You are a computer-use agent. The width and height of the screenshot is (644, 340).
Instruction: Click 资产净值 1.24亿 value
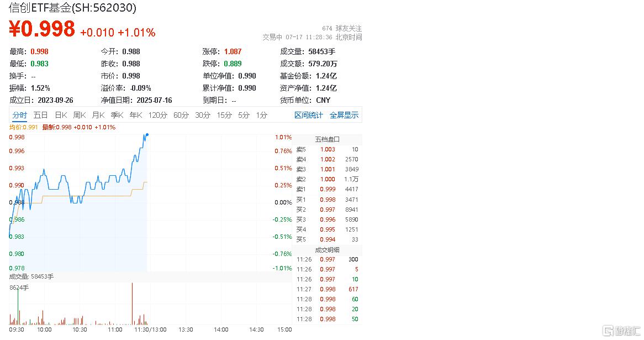click(326, 88)
